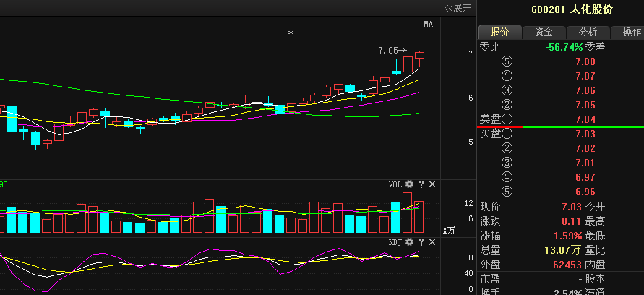Select buy level 1 price 7.03
Screen dimensions: 644x295
585,134
